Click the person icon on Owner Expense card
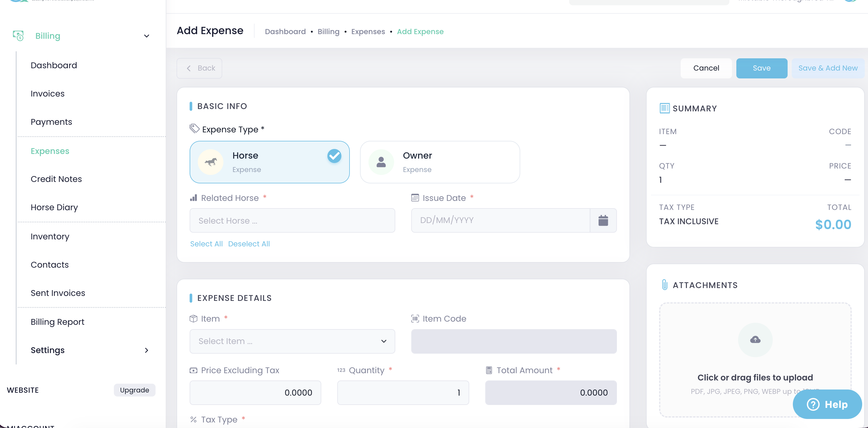Viewport: 868px width, 428px height. tap(381, 162)
